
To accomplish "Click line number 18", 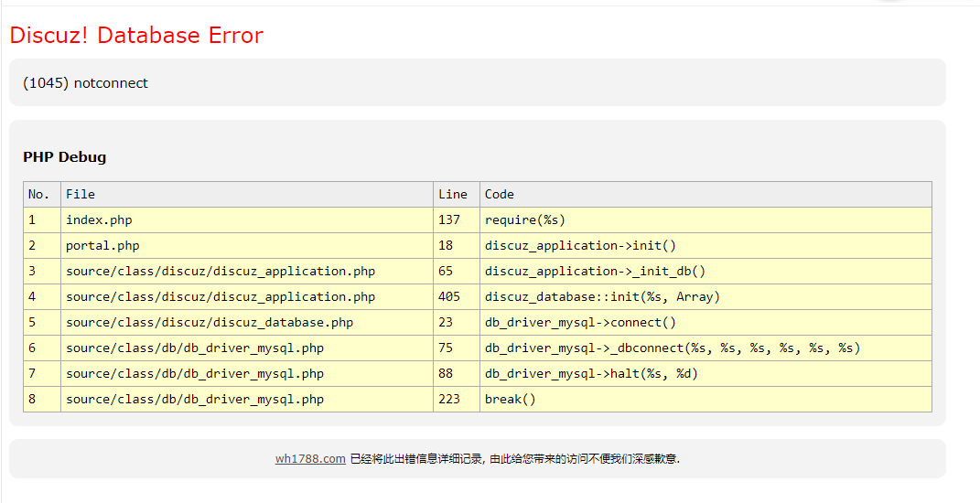I will 457,246.
